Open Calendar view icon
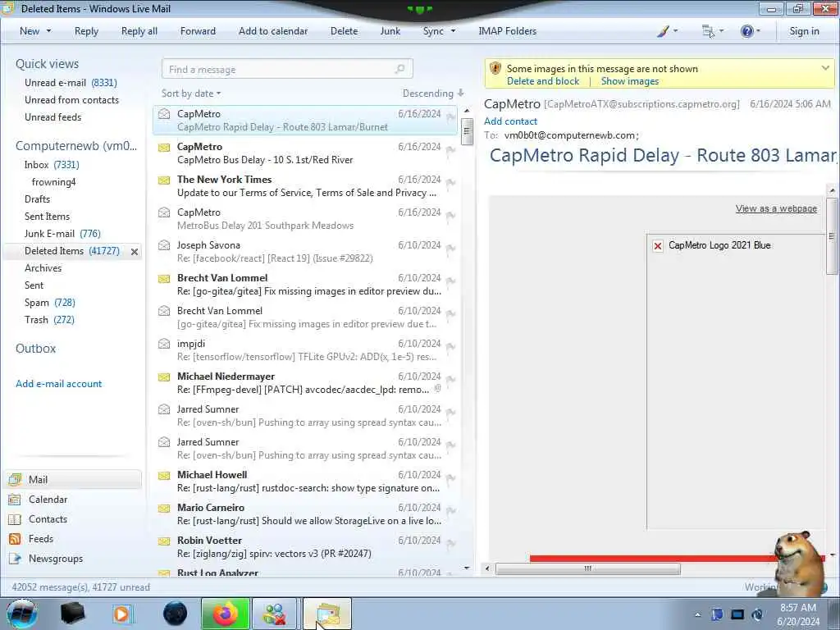This screenshot has height=630, width=840. coord(15,500)
